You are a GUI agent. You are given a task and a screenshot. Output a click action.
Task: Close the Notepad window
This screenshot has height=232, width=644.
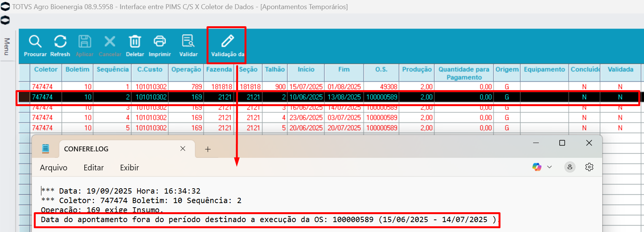point(589,143)
